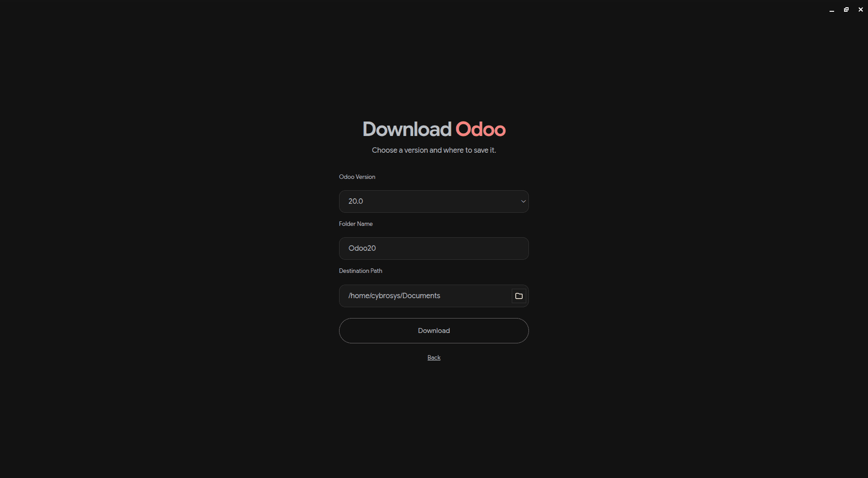Minimize the application window
The image size is (868, 478).
pos(832,9)
